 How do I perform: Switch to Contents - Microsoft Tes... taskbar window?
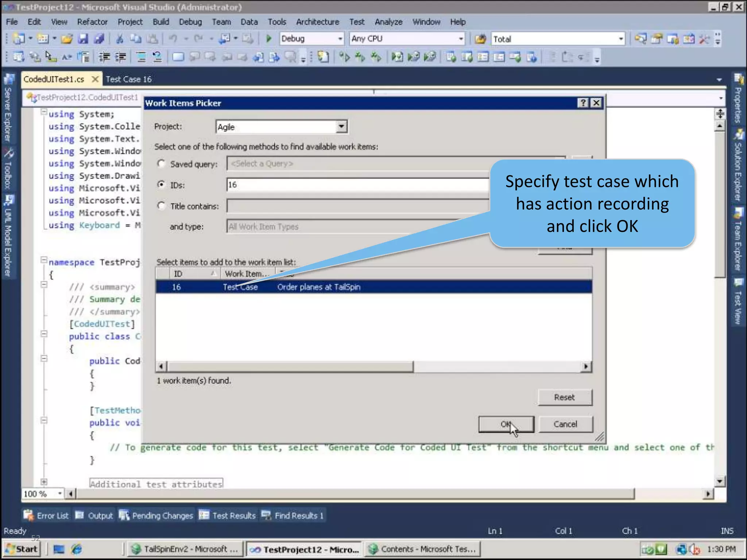pos(423,549)
